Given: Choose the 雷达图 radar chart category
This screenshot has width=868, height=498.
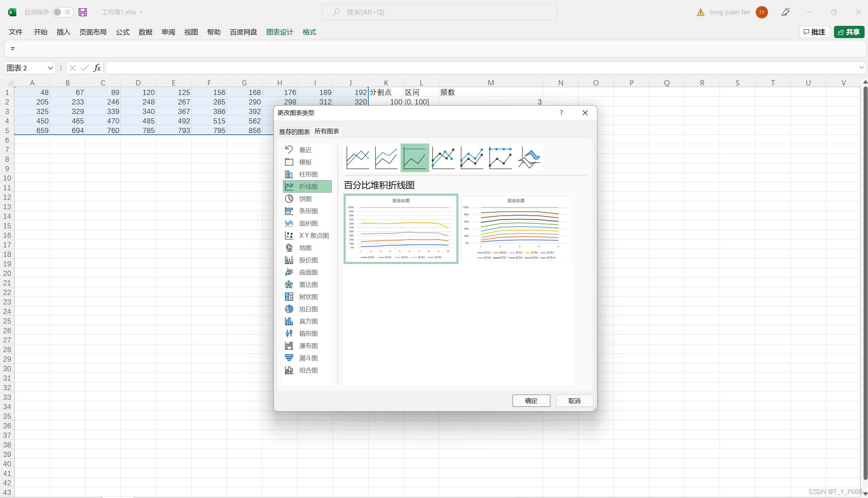Looking at the screenshot, I should pyautogui.click(x=307, y=285).
